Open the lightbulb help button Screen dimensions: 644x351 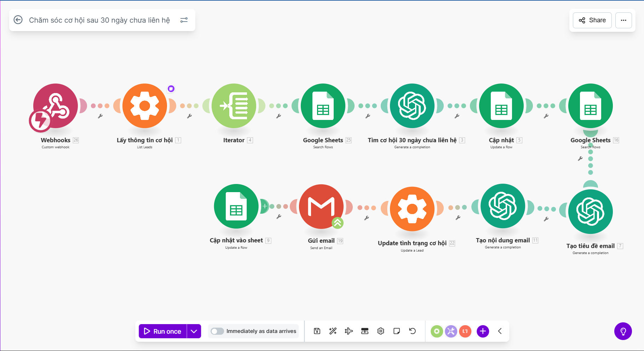(x=623, y=331)
